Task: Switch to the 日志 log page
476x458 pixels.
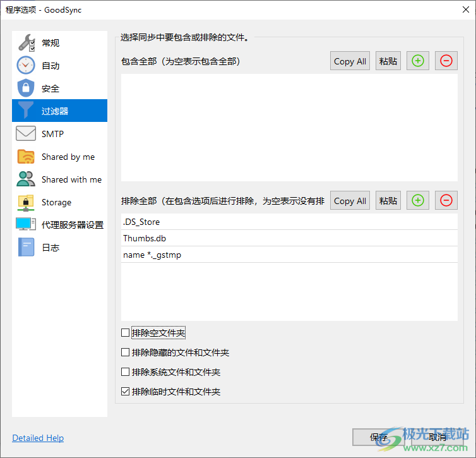Action: (x=59, y=248)
